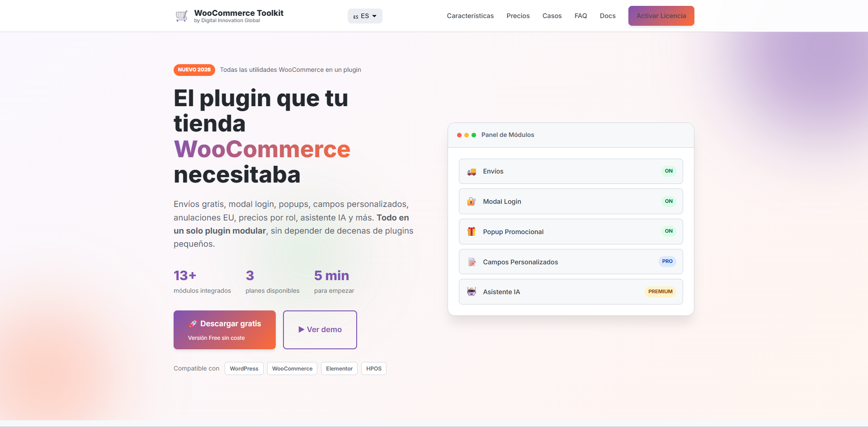Toggle the Popup Promocional ON badge
Viewport: 868px width, 427px height.
[x=669, y=231]
